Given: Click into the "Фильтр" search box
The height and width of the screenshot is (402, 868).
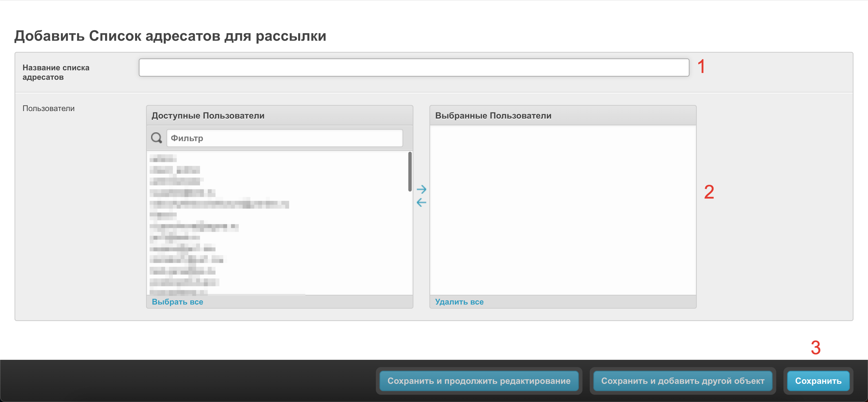Looking at the screenshot, I should [x=284, y=138].
